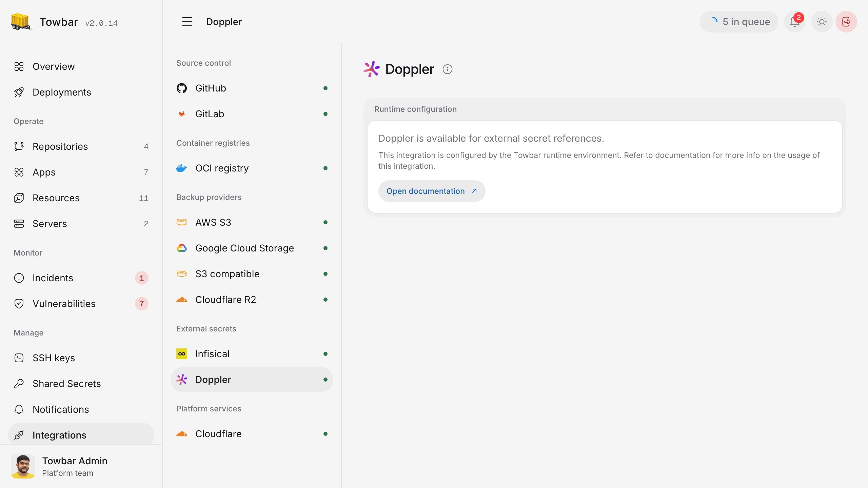Select Cloudflare platform service
The image size is (868, 488).
[252, 434]
